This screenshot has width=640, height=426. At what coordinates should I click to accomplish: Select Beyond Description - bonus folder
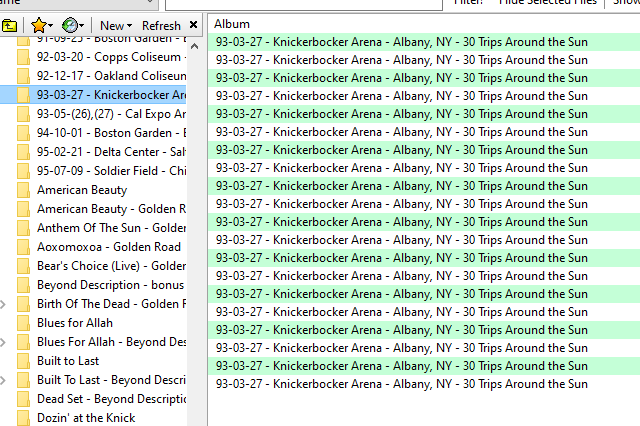click(x=111, y=285)
